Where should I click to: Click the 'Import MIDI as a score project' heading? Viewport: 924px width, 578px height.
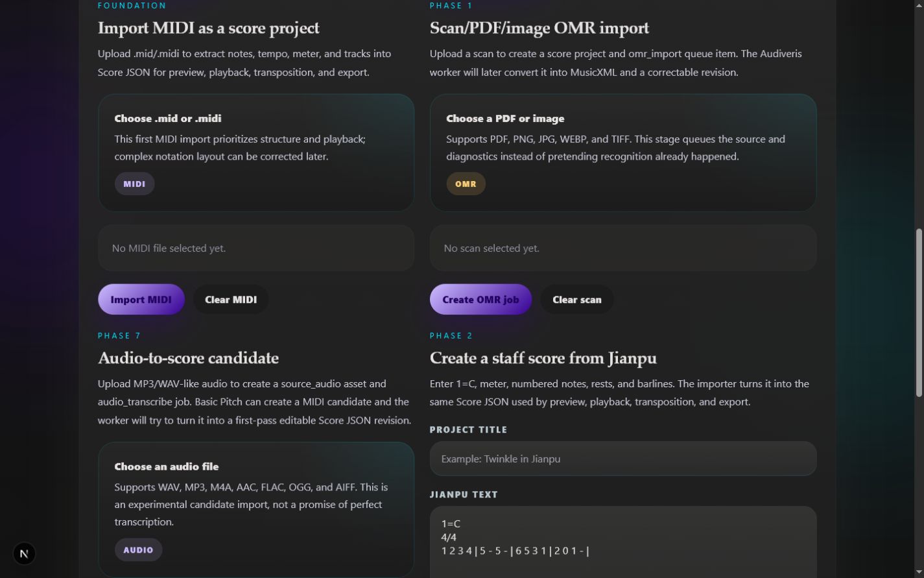click(x=209, y=28)
